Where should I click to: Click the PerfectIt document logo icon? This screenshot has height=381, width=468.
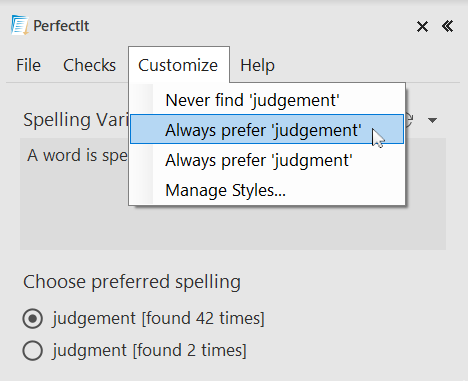pyautogui.click(x=19, y=25)
